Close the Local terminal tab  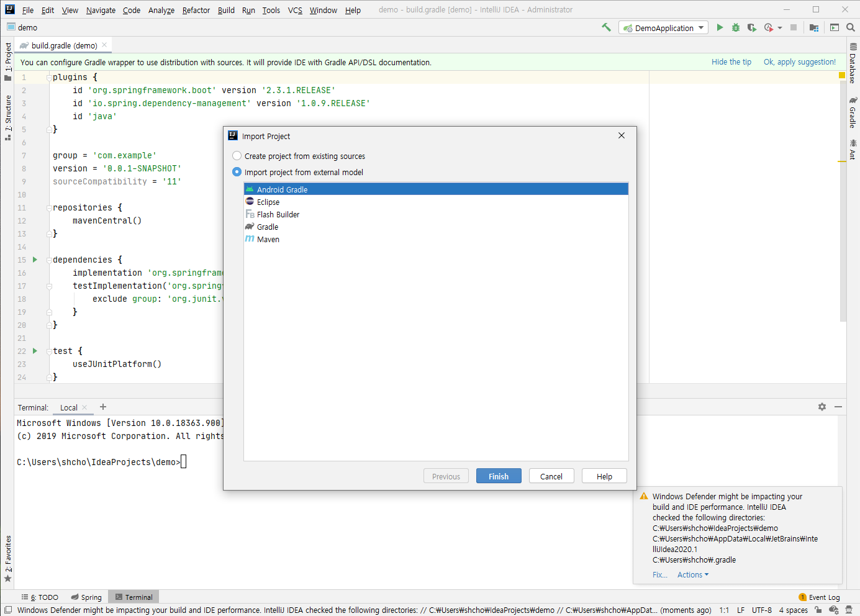(84, 407)
